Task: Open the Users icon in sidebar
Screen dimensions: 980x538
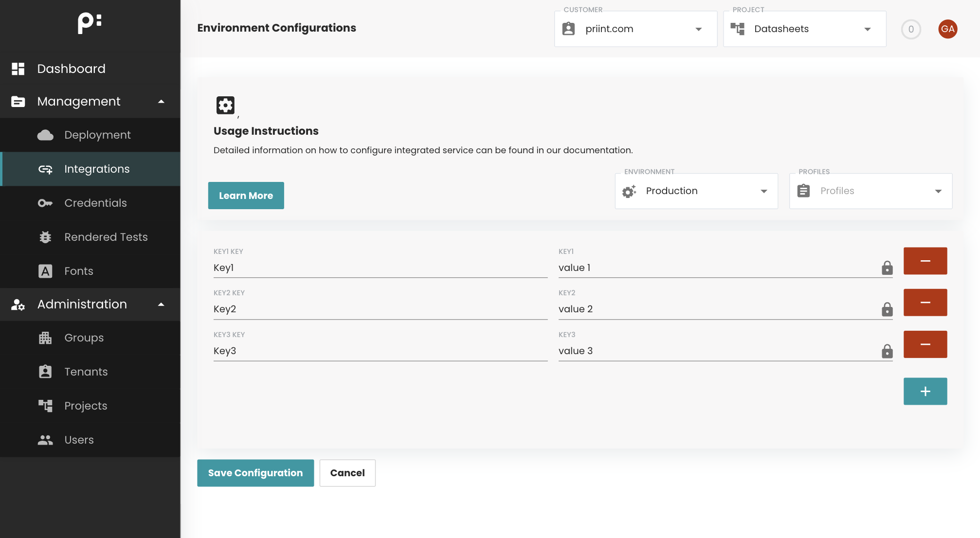Action: [x=45, y=440]
